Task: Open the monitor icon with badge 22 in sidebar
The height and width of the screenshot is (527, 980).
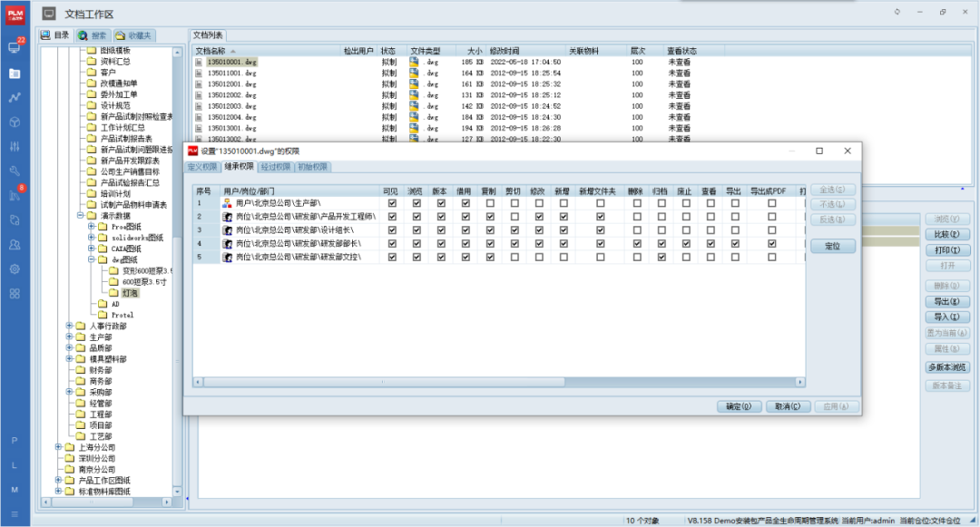Action: [x=15, y=47]
